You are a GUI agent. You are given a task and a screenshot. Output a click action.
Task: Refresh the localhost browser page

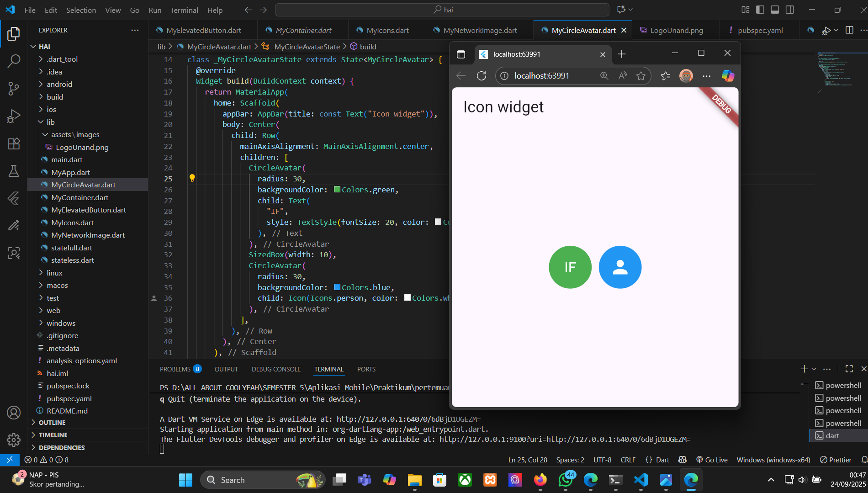coord(482,76)
